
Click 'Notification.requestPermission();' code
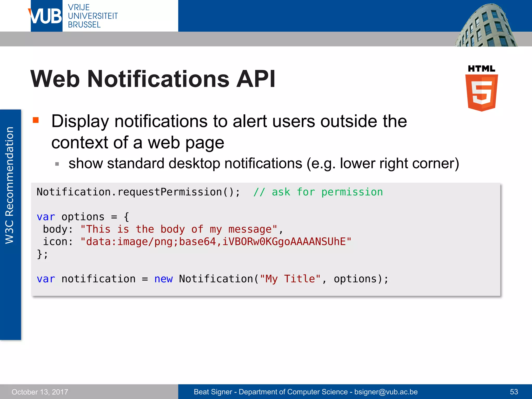click(138, 192)
